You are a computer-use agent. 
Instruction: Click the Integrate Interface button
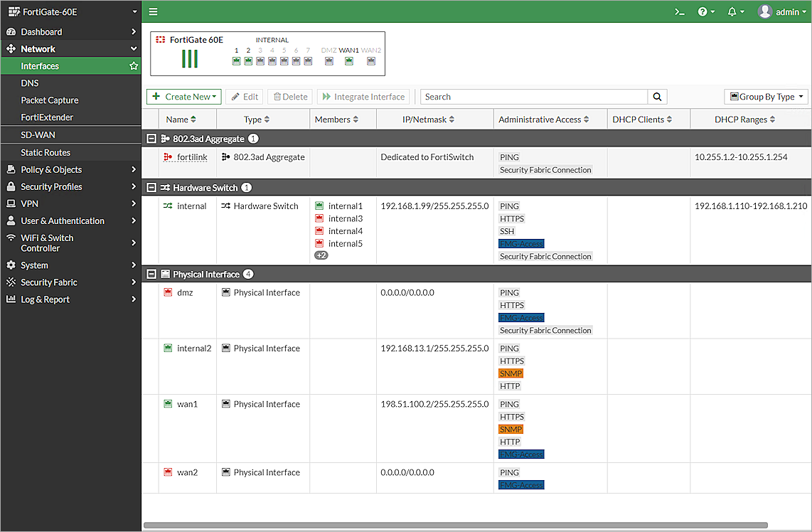point(363,97)
